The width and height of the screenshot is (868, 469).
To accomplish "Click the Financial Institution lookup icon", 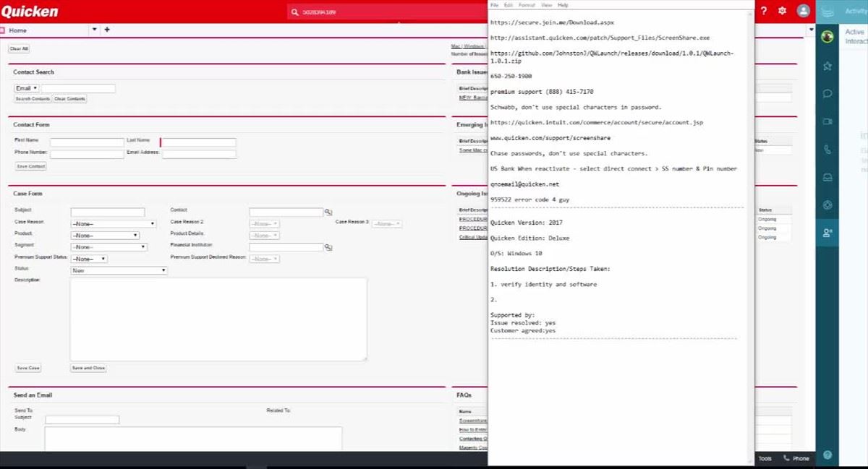I will pos(328,247).
